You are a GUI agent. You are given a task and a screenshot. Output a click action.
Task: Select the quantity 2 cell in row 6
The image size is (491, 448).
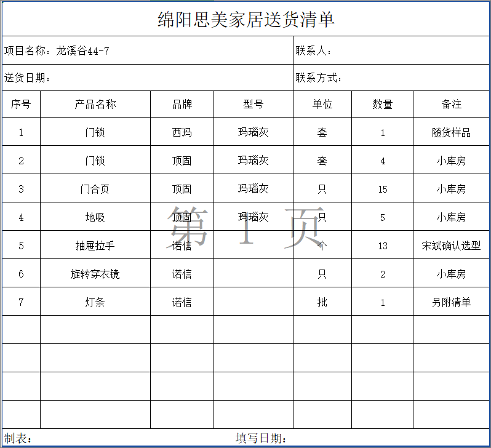[382, 273]
